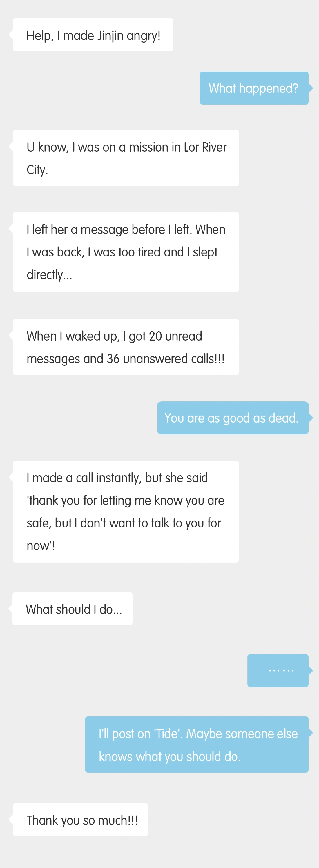The width and height of the screenshot is (319, 868).
Task: Click the words 'Lor River' in the message
Action: 205,147
